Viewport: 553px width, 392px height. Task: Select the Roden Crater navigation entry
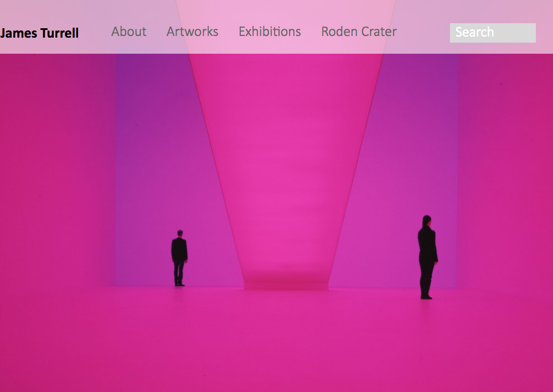pos(359,32)
